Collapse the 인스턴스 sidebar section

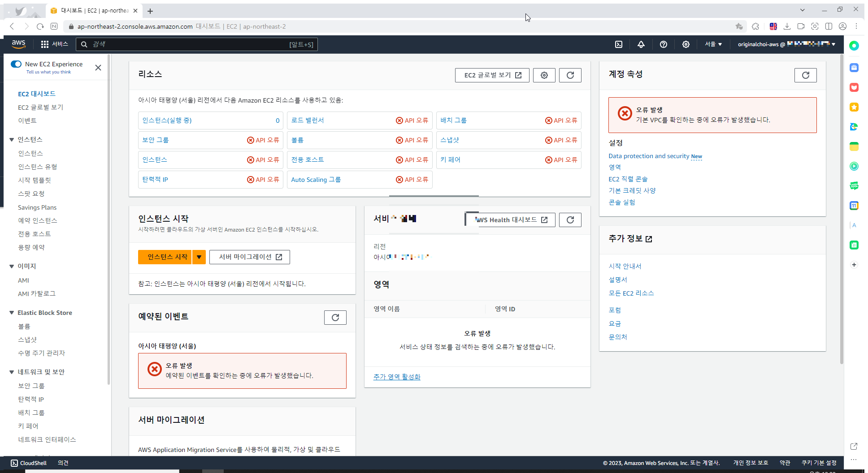tap(12, 140)
